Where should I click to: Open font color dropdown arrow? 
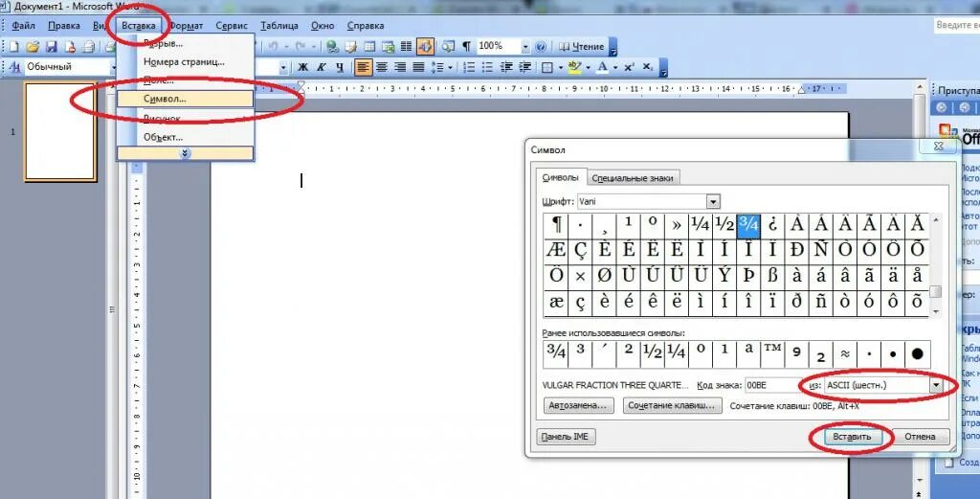click(x=615, y=67)
